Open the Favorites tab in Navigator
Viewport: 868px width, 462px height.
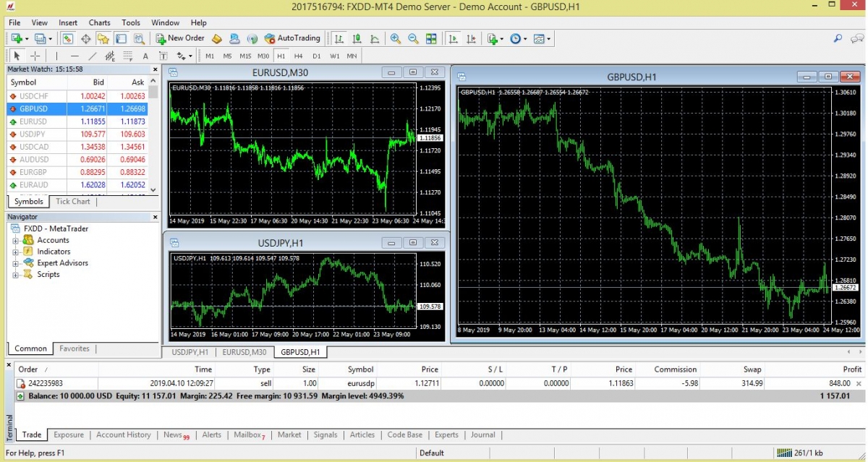(75, 348)
